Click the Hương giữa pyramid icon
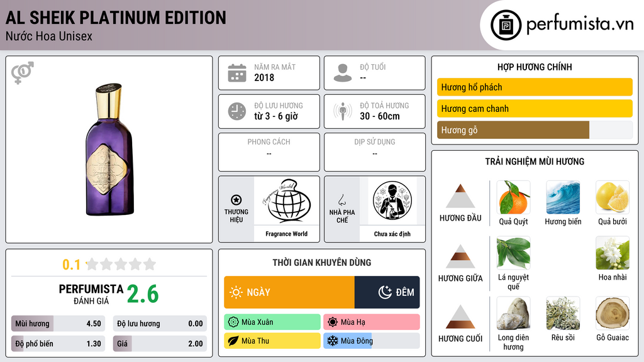Viewport: 644px width, 362px height. point(460,256)
